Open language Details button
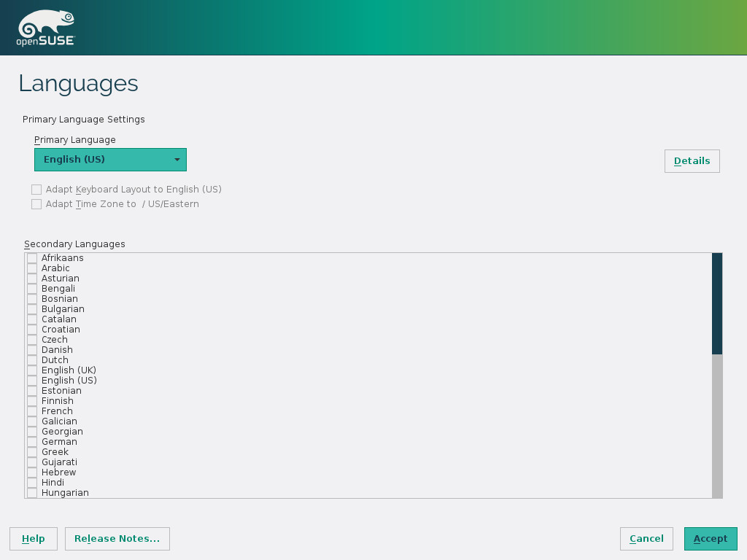The image size is (747, 560). click(692, 161)
